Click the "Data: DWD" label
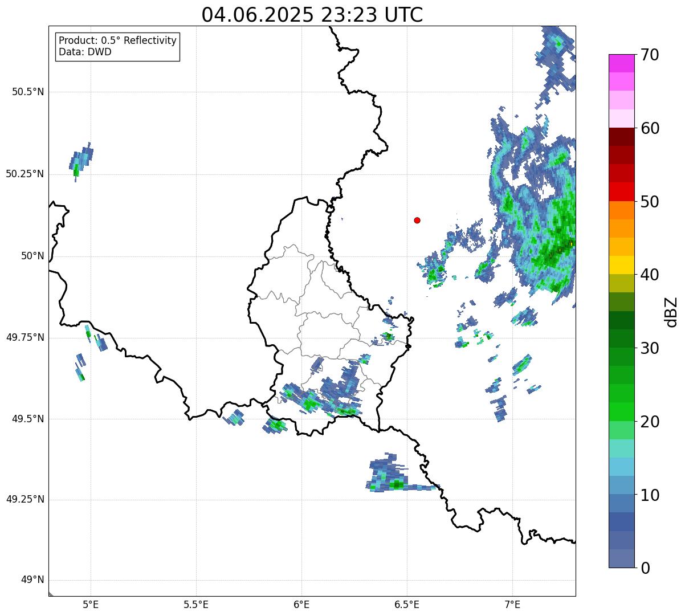The image size is (685, 616). [x=85, y=52]
